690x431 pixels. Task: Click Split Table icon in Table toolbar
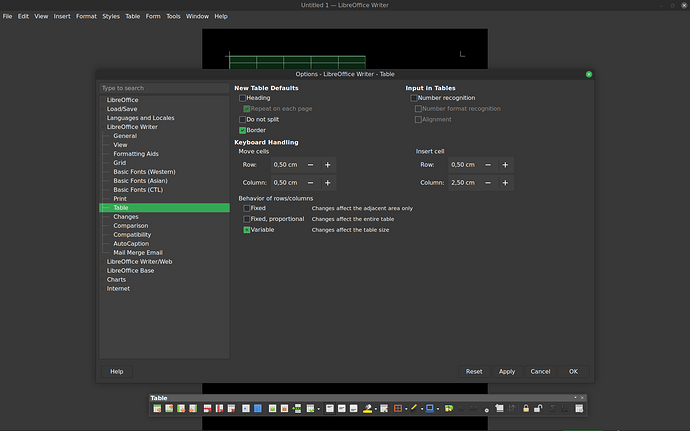(297, 409)
